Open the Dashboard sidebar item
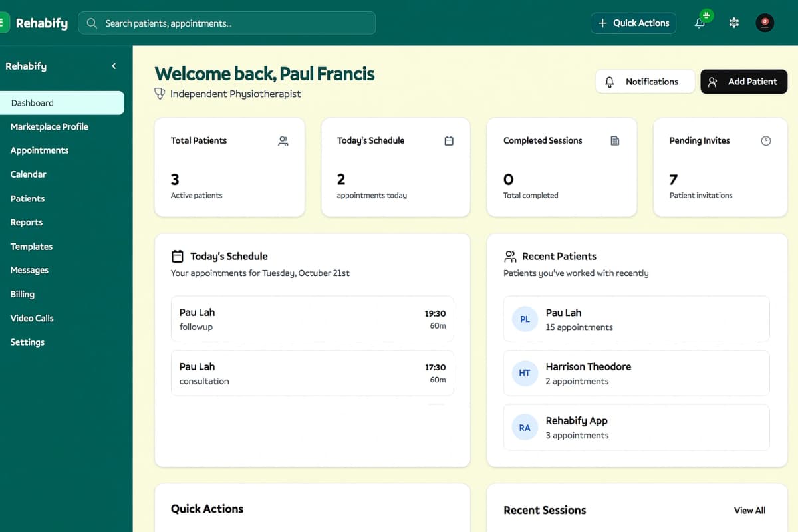This screenshot has height=532, width=798. [x=62, y=103]
